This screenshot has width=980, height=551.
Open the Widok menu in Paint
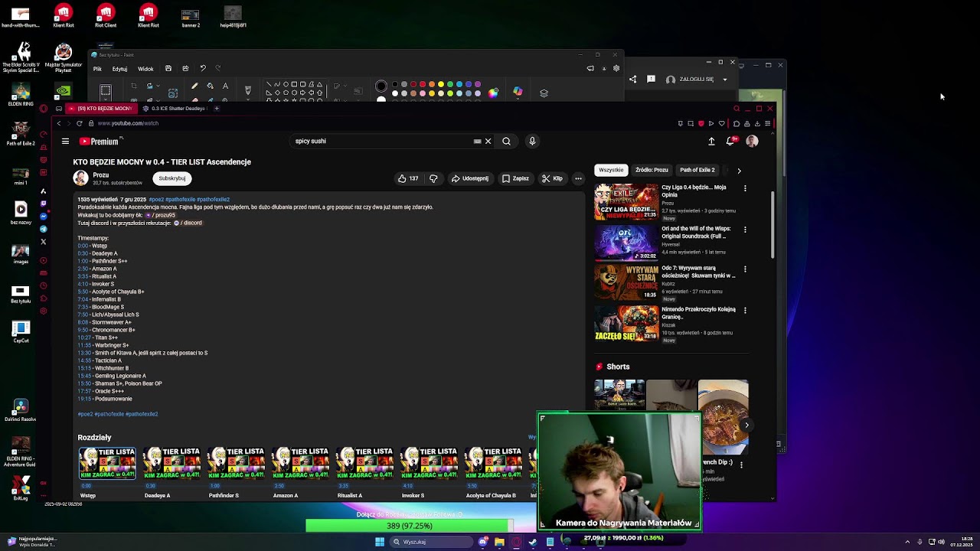pos(145,69)
